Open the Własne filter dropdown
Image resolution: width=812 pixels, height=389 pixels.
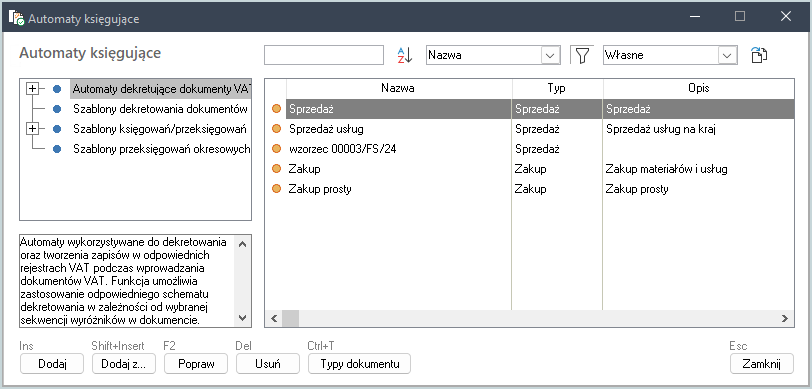728,55
